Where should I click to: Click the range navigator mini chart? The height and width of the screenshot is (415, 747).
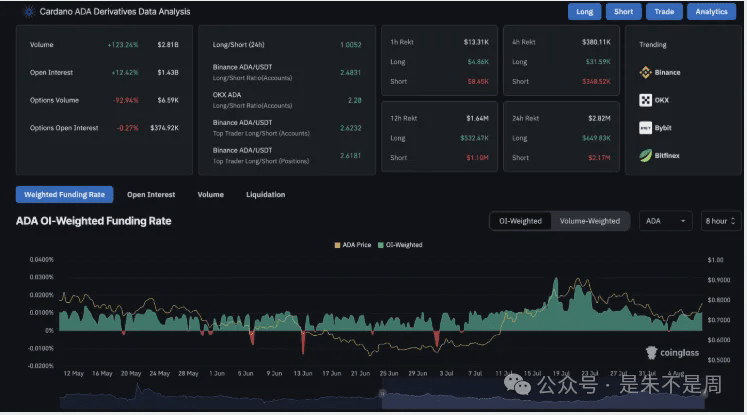(382, 395)
